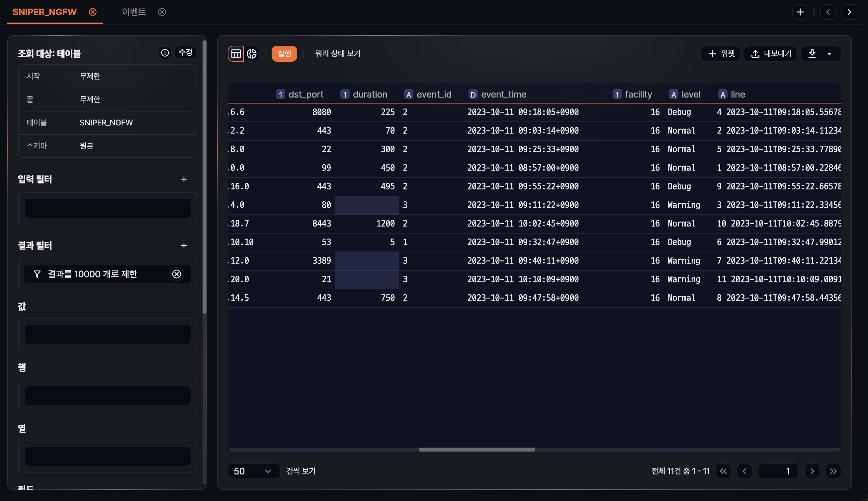This screenshot has height=501, width=868.
Task: Close the 이벤트 tab
Action: tap(162, 12)
